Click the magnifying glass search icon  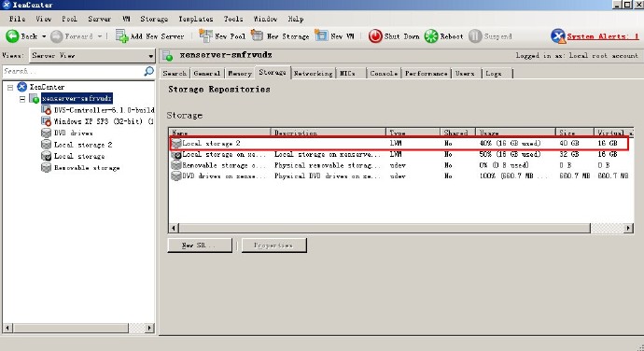(148, 71)
